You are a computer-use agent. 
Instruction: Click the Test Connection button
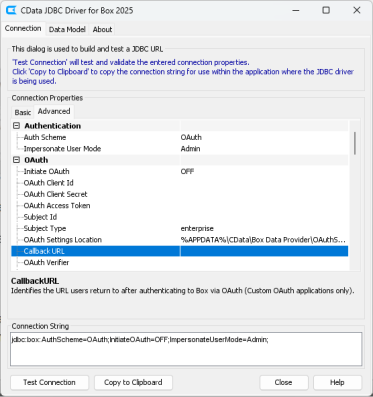(49, 382)
